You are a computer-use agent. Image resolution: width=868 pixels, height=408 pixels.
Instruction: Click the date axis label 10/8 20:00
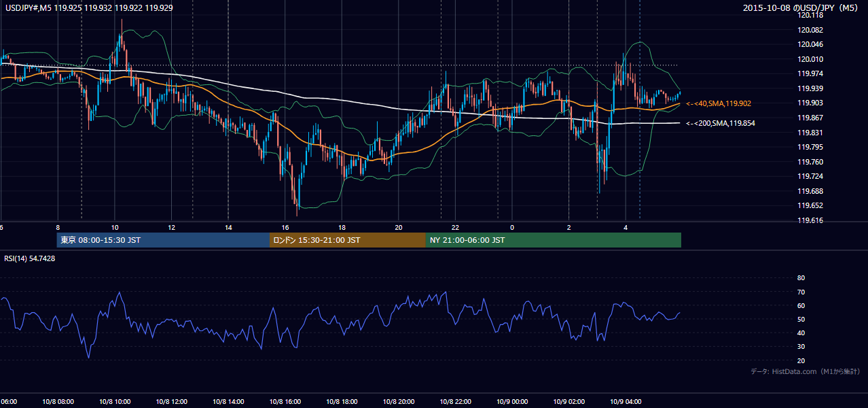pyautogui.click(x=398, y=402)
